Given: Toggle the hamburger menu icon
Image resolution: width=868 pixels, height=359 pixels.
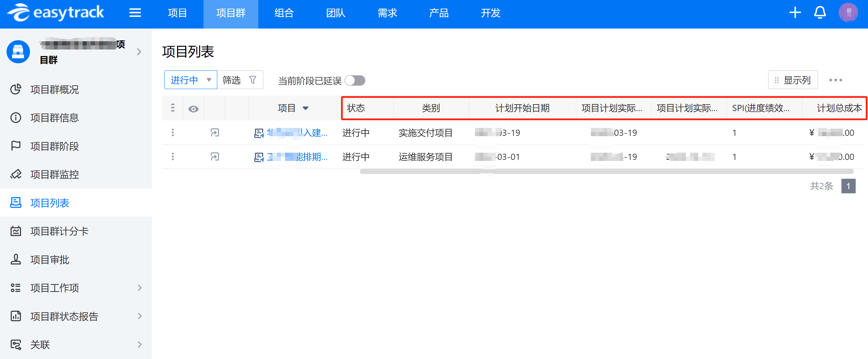Looking at the screenshot, I should [x=135, y=13].
